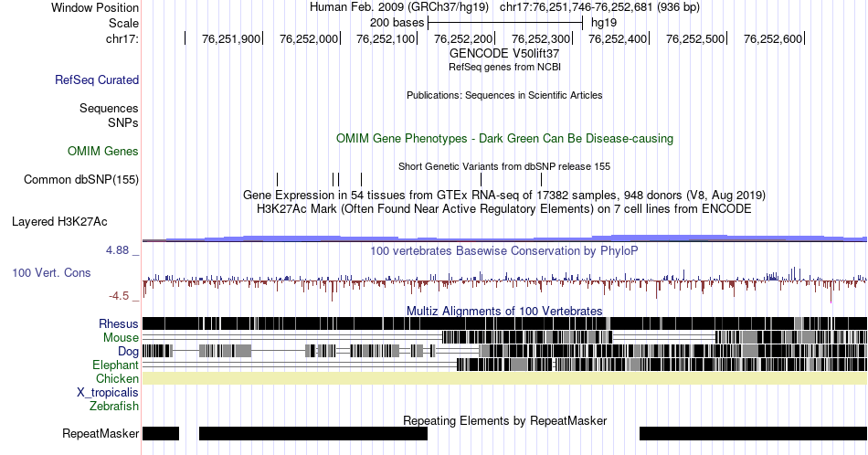The image size is (868, 455).
Task: Click the H3K27Ac Mark ENCODE title
Action: pos(504,208)
